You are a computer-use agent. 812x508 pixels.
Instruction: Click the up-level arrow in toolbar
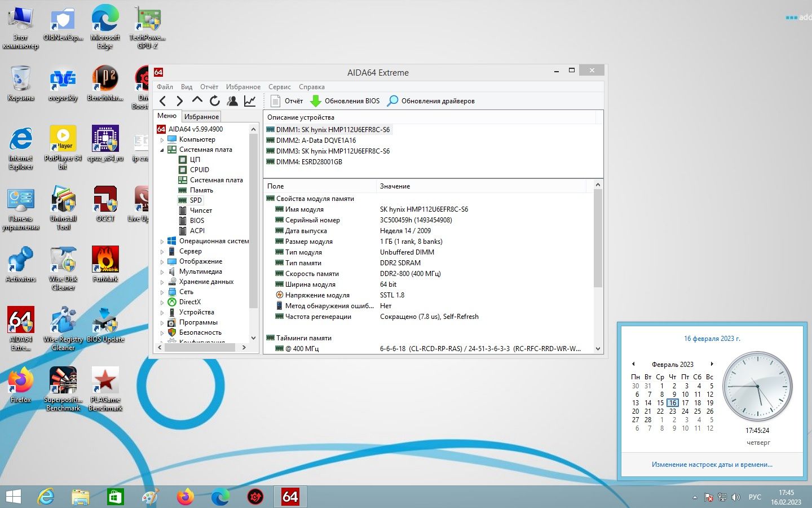(x=197, y=100)
